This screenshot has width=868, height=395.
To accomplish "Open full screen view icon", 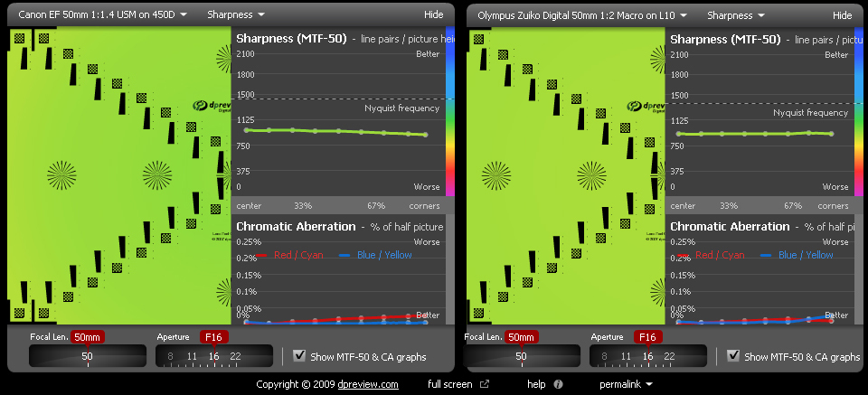I will tap(485, 384).
